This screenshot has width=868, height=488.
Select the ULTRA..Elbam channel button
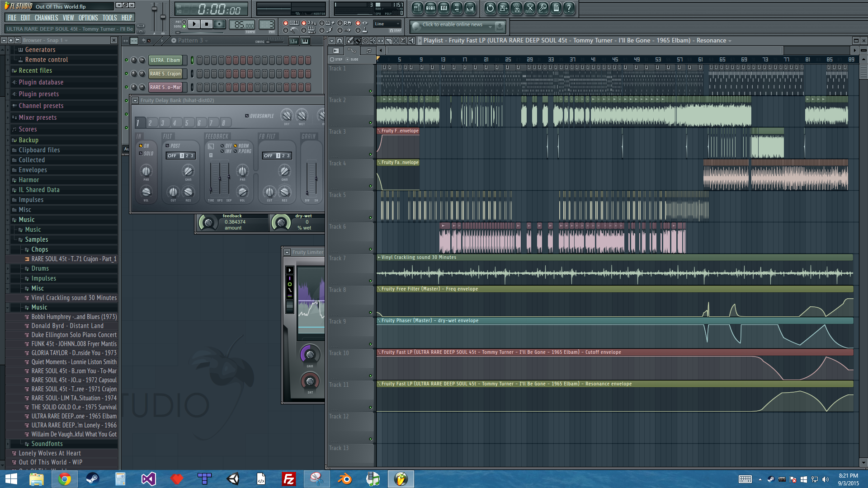(165, 60)
